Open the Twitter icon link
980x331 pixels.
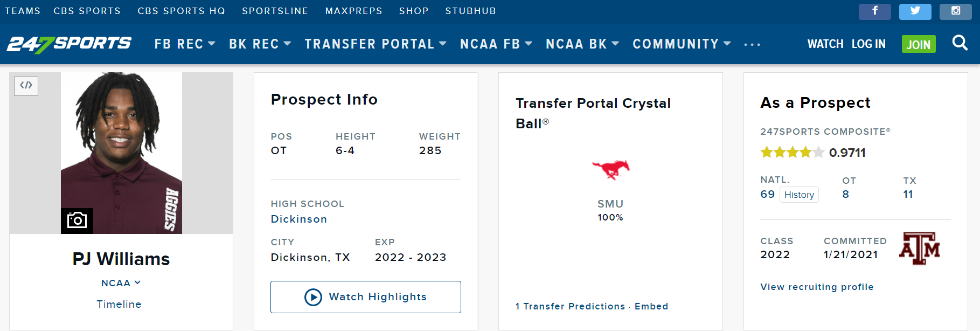pos(915,11)
